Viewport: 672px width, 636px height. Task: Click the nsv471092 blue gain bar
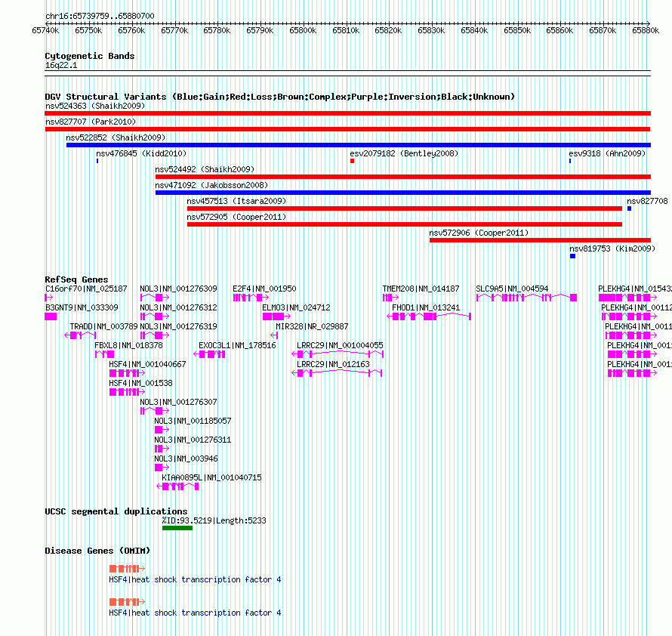(403, 193)
